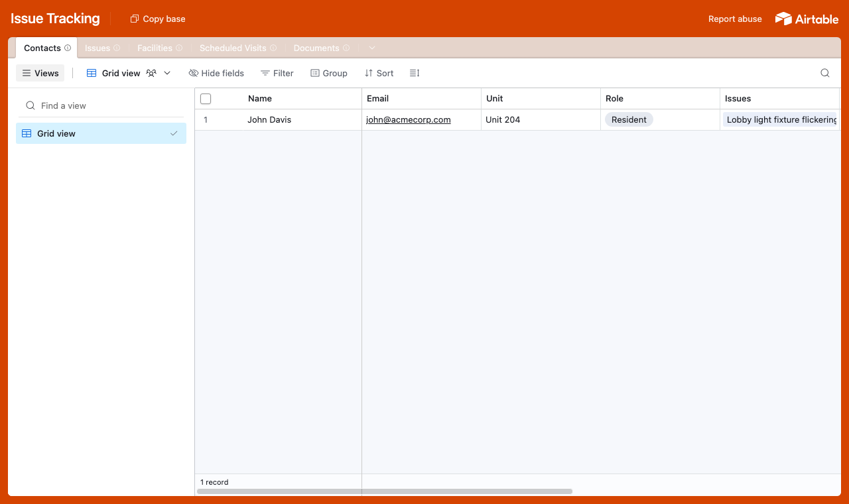
Task: Toggle the select-all checkbox in header
Action: tap(206, 99)
